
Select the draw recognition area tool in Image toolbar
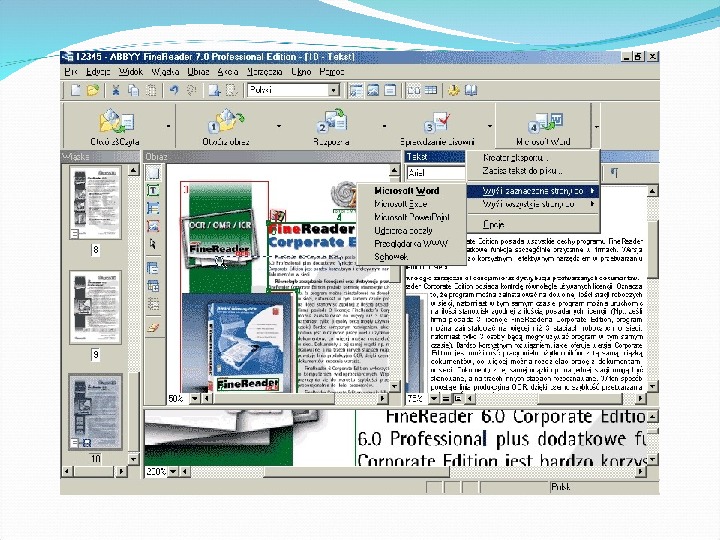coord(153,173)
